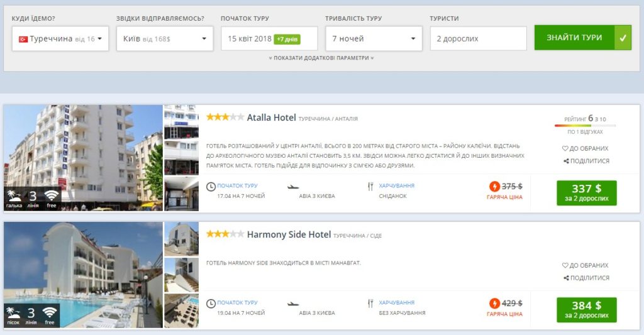Viewport: 644px width, 335px height.
Task: Click the share icon for Atalla Hotel
Action: (566, 161)
